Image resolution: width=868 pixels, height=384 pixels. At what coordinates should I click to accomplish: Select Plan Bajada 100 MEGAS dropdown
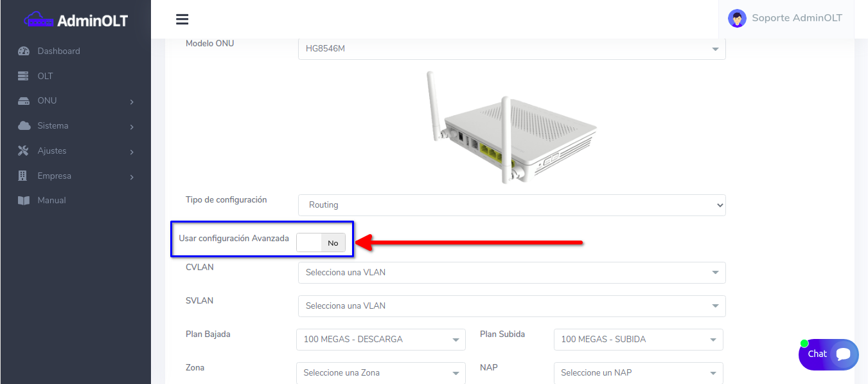tap(380, 340)
